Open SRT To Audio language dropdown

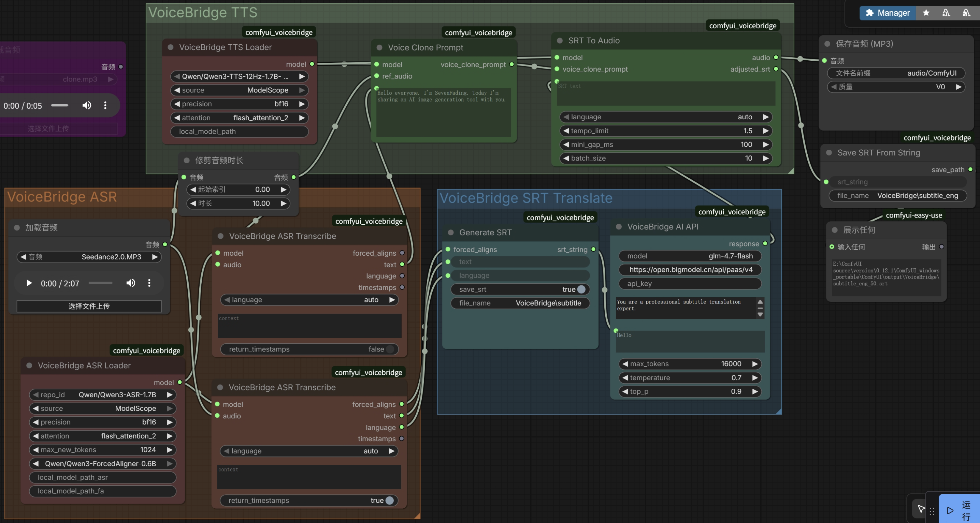coord(666,117)
